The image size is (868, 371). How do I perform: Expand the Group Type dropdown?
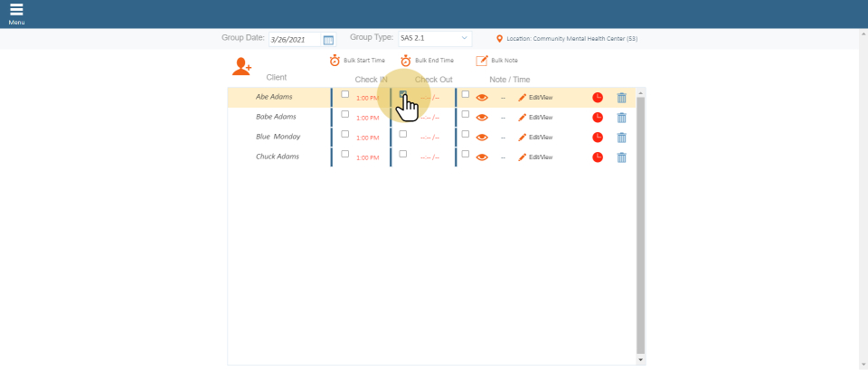tap(435, 39)
